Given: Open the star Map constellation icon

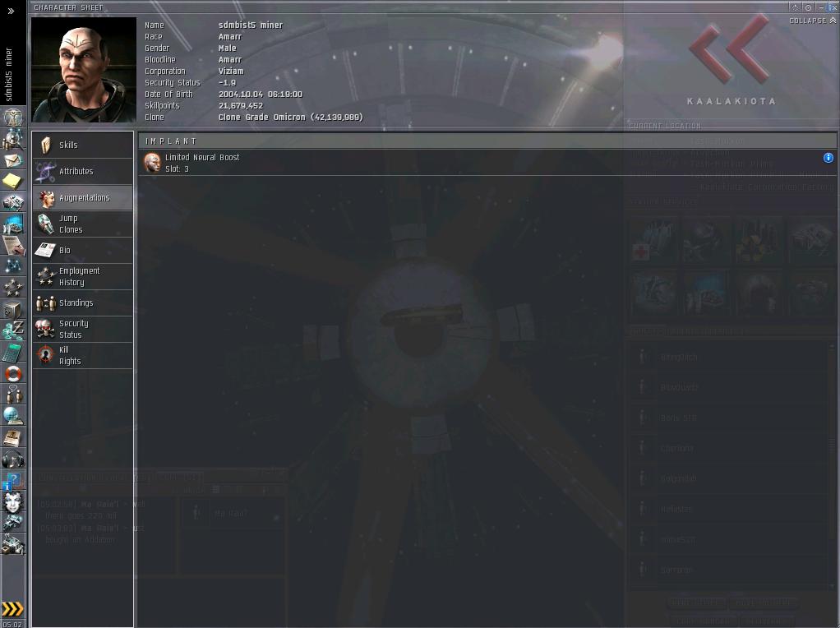Looking at the screenshot, I should 12,266.
